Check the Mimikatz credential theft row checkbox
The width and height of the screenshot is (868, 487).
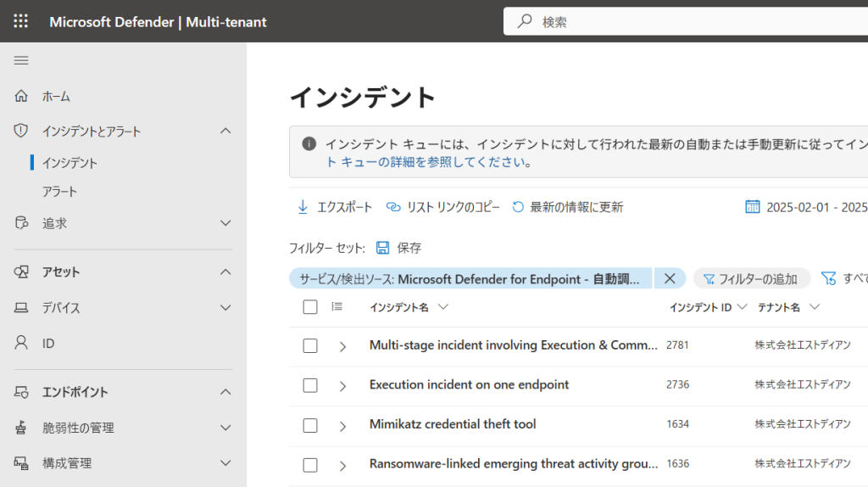point(310,425)
